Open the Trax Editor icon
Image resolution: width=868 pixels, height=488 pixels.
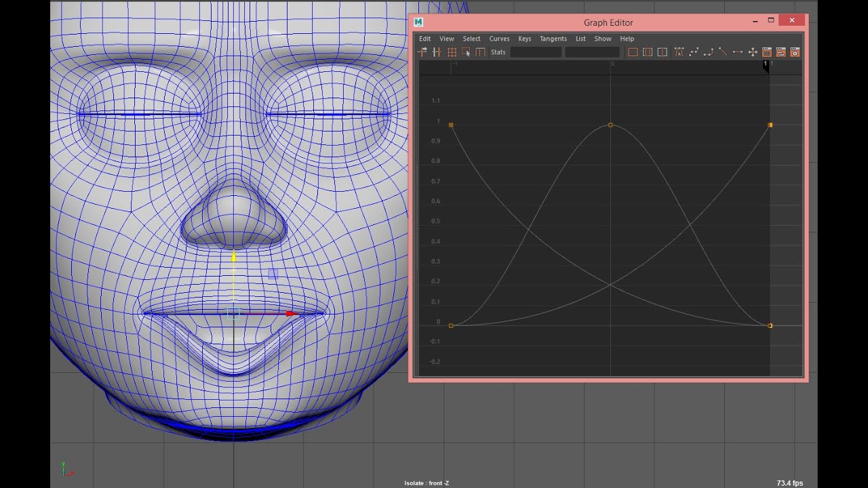(x=781, y=52)
